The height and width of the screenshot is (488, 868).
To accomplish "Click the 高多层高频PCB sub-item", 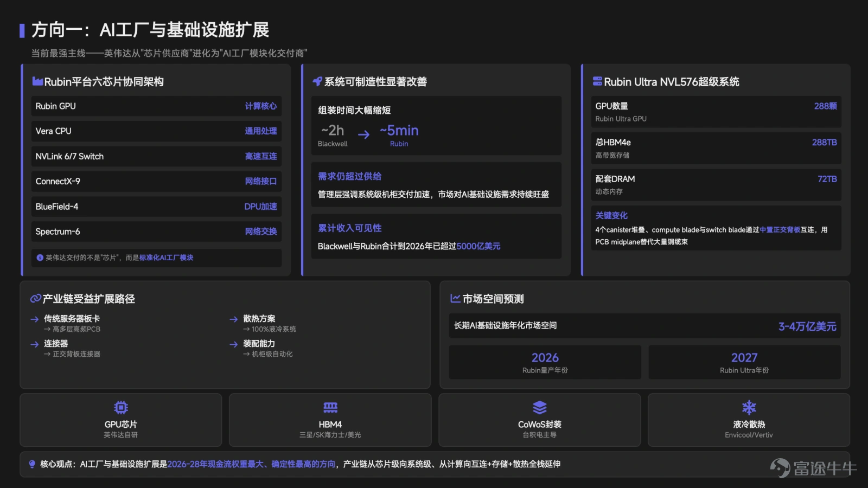I will 76,329.
